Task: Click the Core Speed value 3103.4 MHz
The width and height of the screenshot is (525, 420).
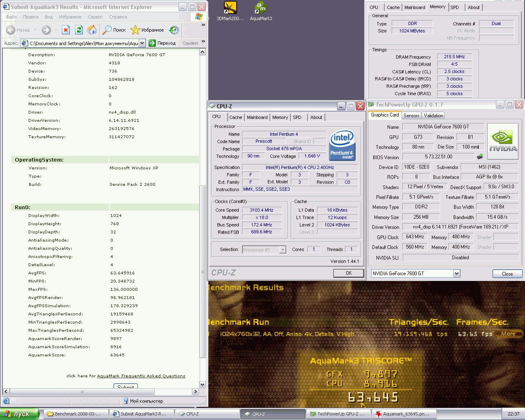Action: 262,210
